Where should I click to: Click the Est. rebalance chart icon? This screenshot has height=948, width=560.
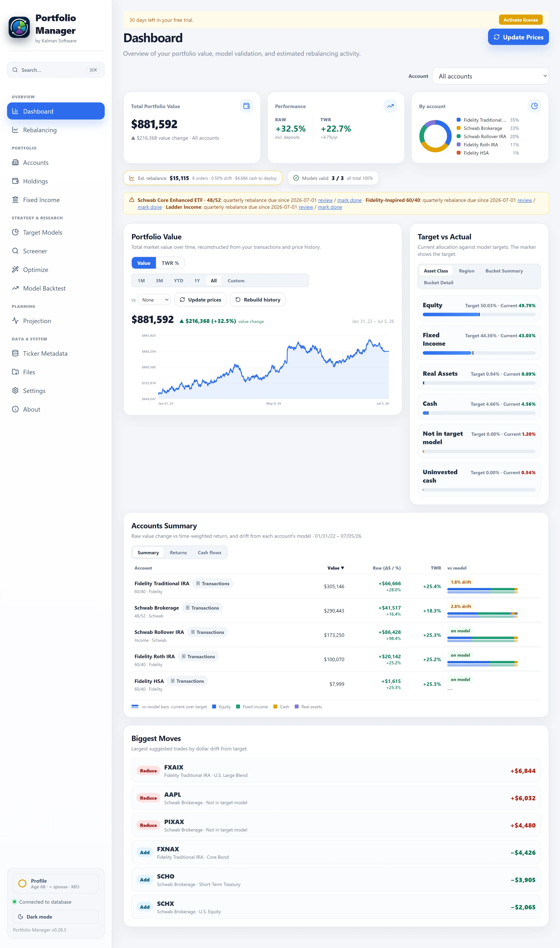pos(132,178)
